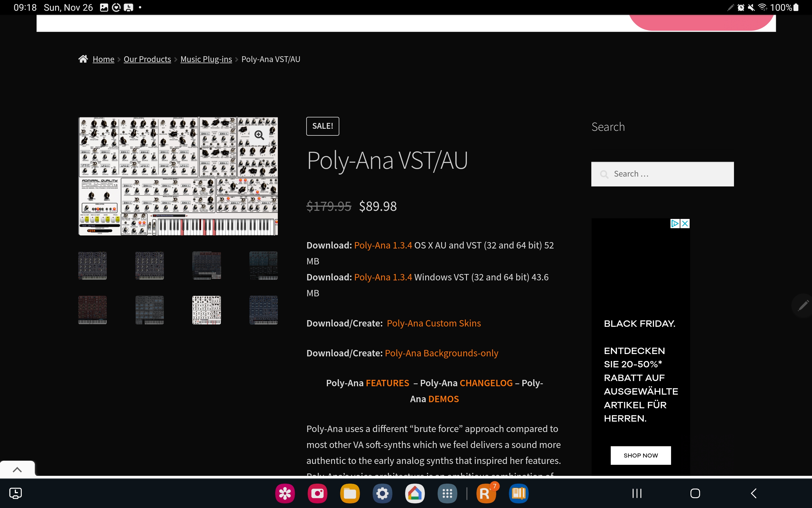Click SHOP NOW on the ad
The height and width of the screenshot is (508, 812).
tap(641, 455)
